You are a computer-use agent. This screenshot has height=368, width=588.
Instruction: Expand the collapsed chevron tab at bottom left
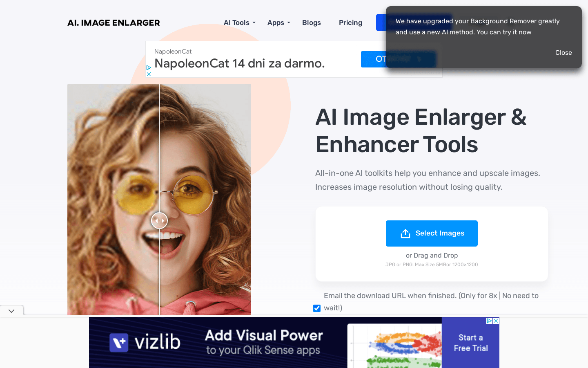(11, 310)
